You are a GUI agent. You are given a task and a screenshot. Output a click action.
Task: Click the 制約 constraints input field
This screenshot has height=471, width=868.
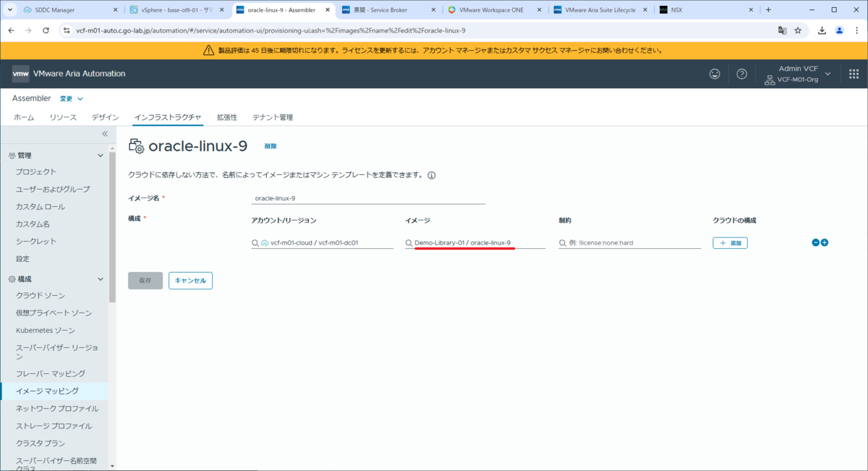coord(630,243)
